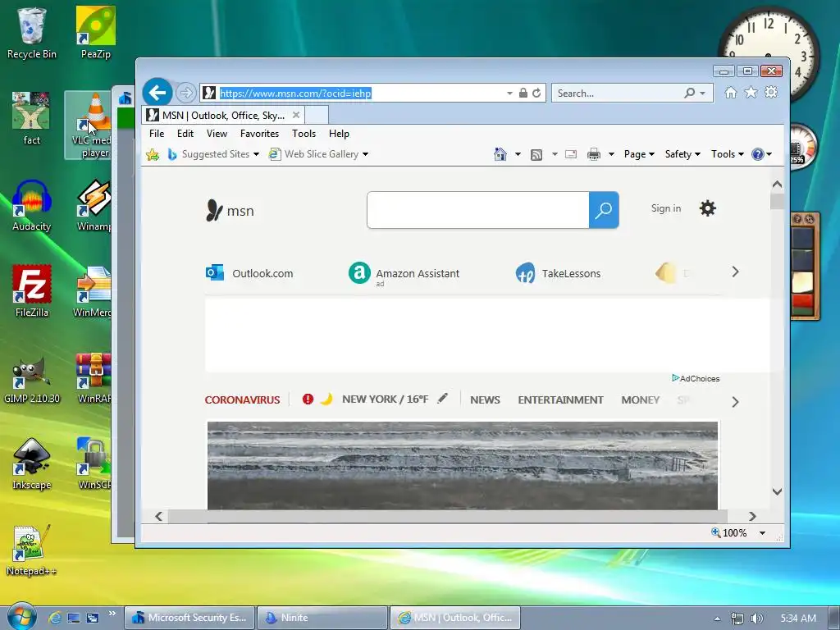The height and width of the screenshot is (630, 840).
Task: Expand the Print options dropdown arrow
Action: (611, 154)
